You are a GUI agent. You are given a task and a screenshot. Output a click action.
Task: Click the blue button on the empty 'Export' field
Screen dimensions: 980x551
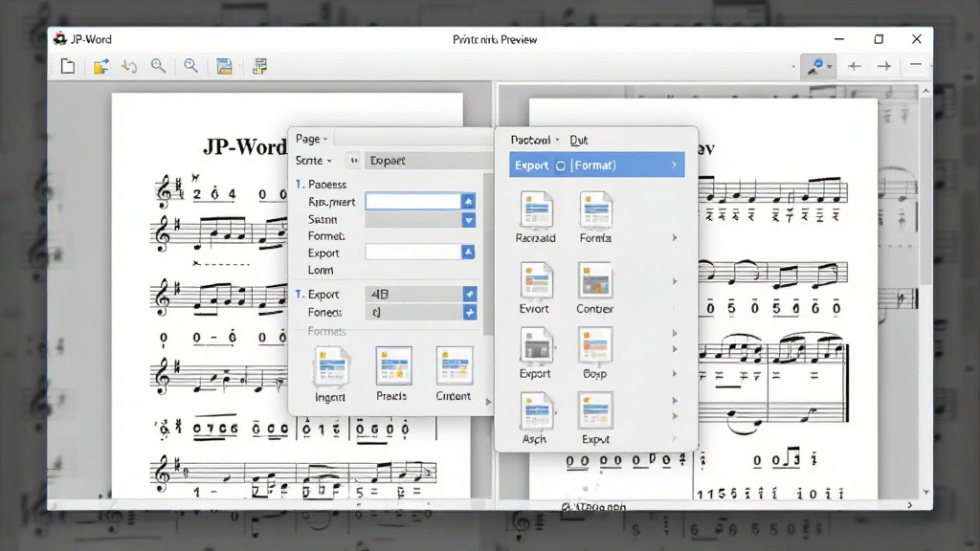[x=468, y=252]
